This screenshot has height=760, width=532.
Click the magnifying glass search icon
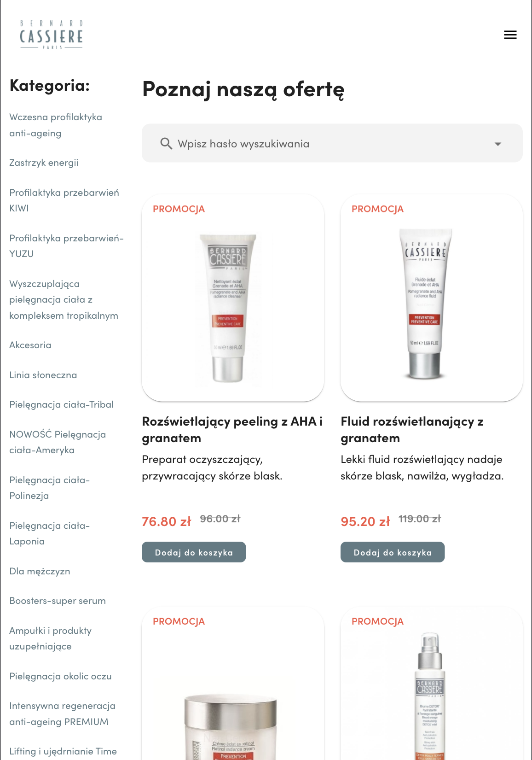166,143
